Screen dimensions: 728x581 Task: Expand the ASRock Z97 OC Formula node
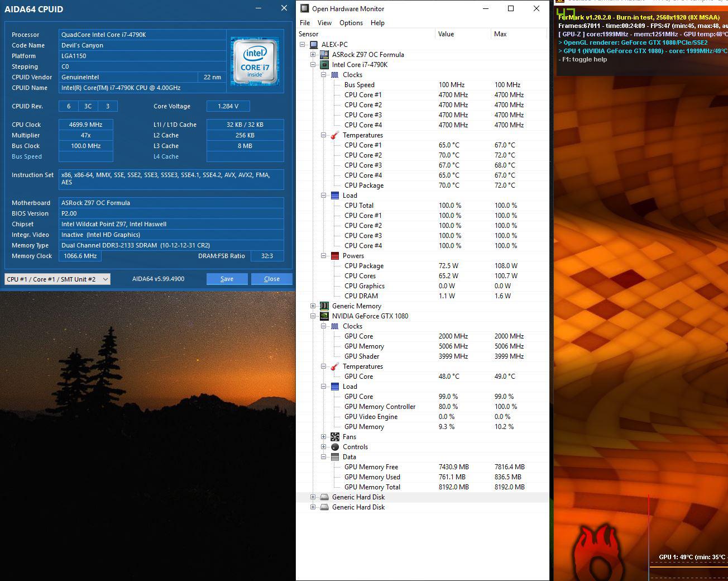[313, 55]
